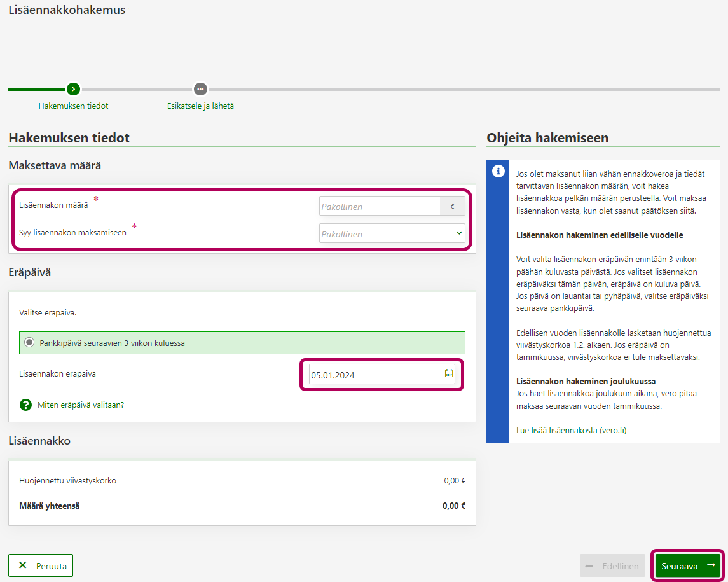Screen dimensions: 728x582
Task: Click the gray Esikatsele ja lähetä step circle
Action: click(200, 89)
